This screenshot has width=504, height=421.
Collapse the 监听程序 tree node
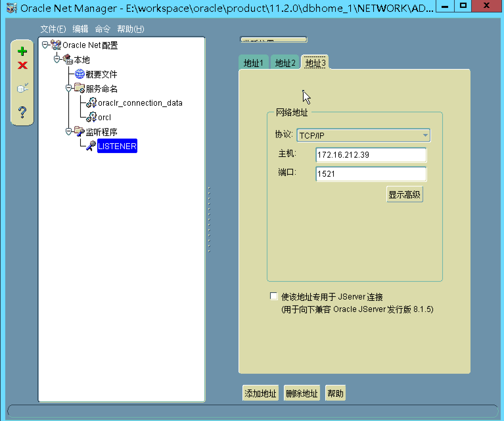pos(68,132)
